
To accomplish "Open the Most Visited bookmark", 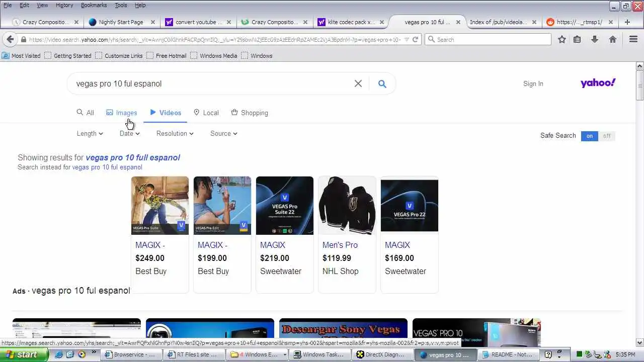I will coord(21,56).
